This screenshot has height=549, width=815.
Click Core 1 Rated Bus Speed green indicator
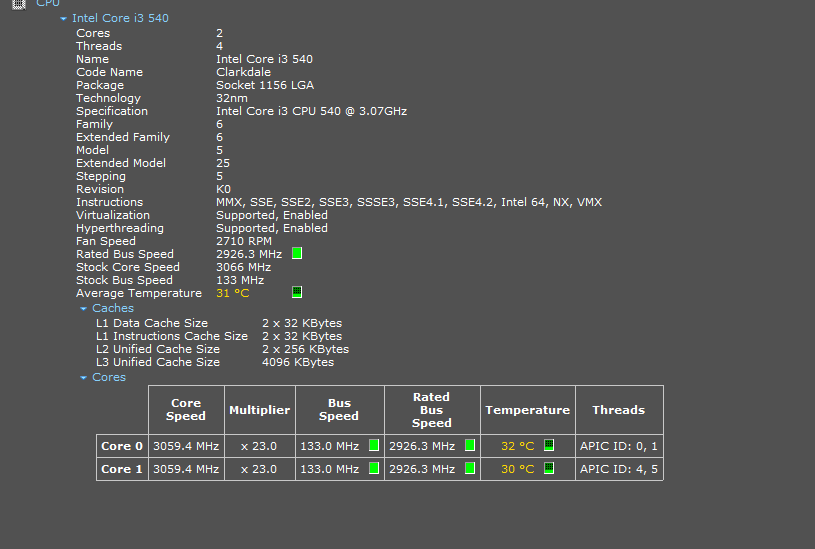point(470,468)
